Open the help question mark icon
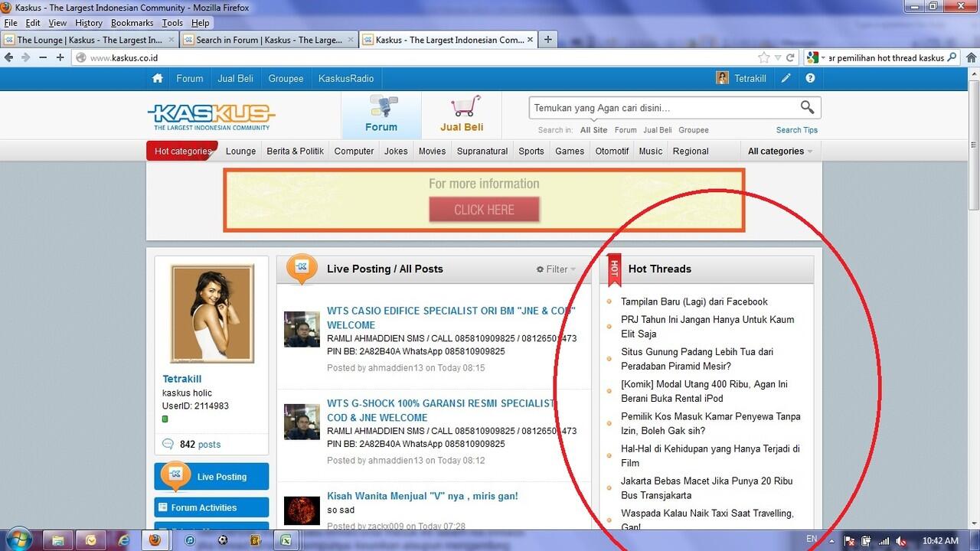This screenshot has height=551, width=980. [x=810, y=78]
